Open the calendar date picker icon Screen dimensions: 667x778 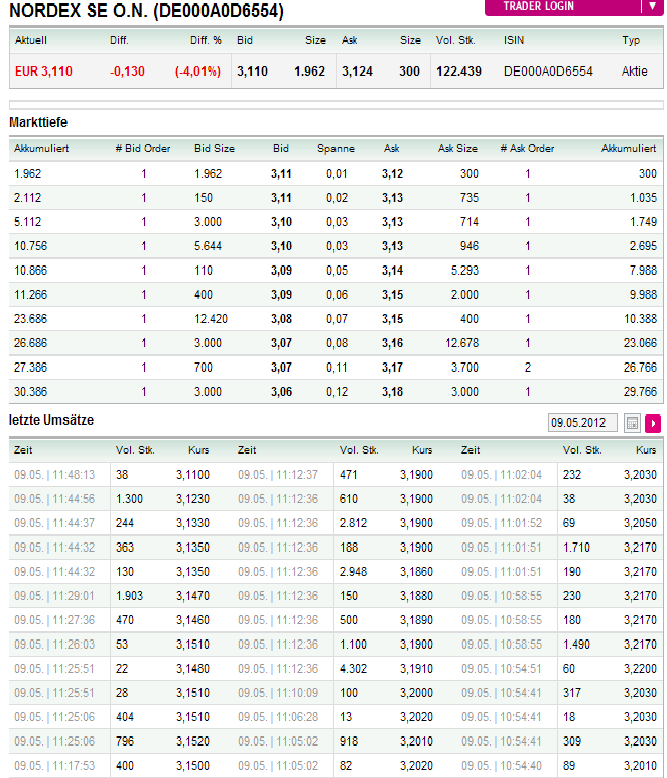[632, 423]
